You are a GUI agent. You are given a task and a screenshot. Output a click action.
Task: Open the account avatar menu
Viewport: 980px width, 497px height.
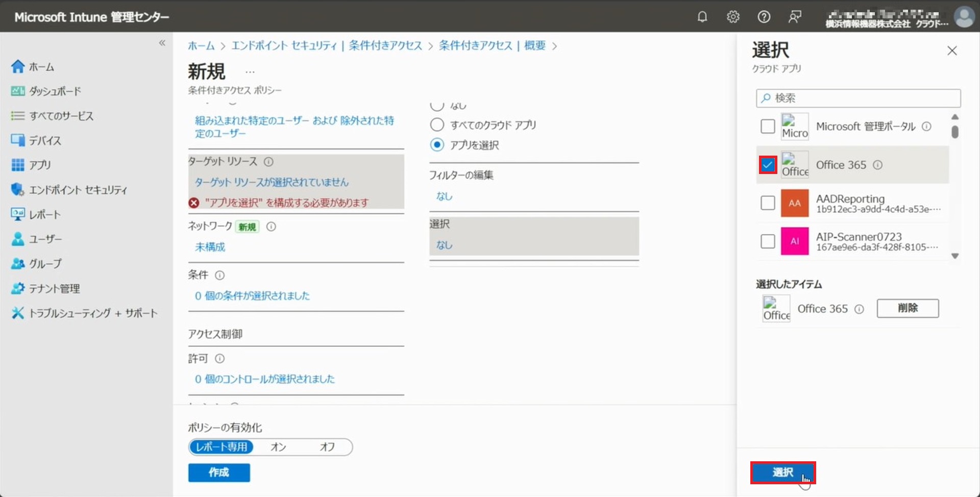click(964, 17)
